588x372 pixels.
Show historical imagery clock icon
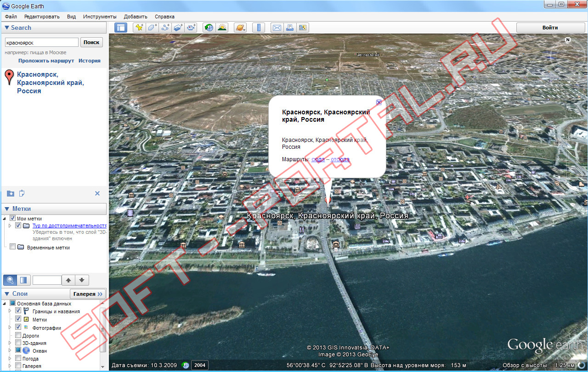[x=209, y=28]
